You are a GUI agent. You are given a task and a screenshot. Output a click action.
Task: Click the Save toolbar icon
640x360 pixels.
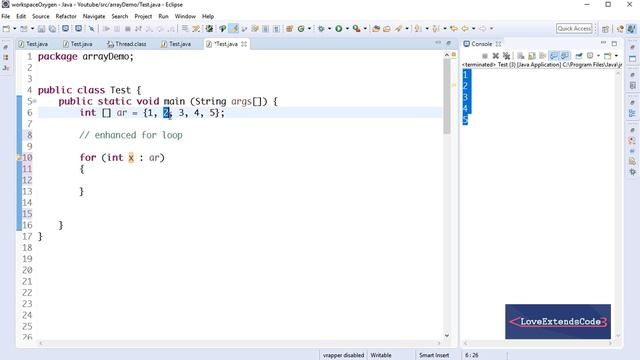tap(41, 29)
